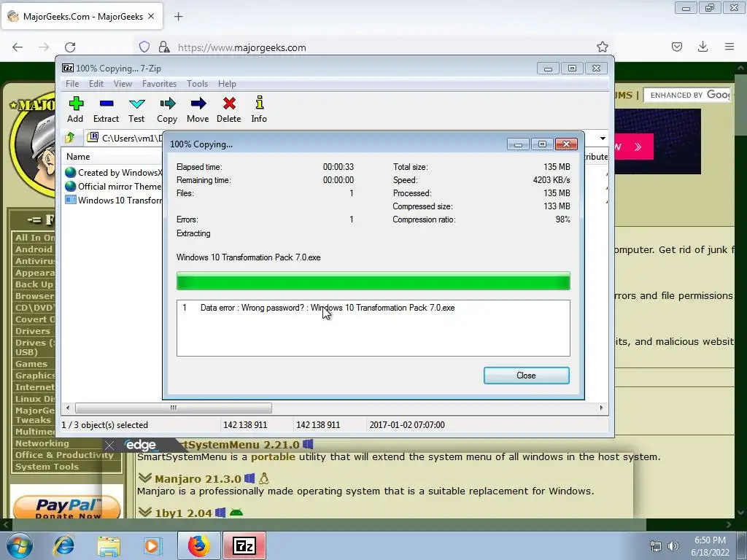Open a new Firefox tab
Image resolution: width=747 pixels, height=560 pixels.
click(x=178, y=17)
